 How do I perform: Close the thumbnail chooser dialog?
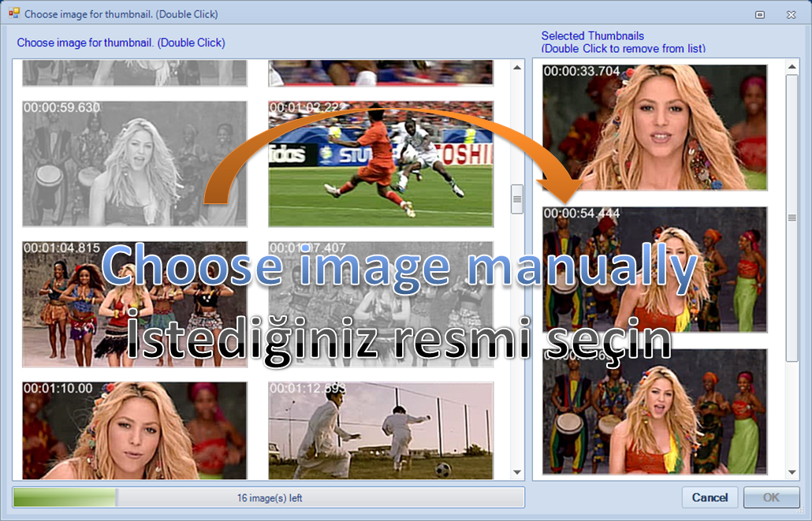click(791, 14)
